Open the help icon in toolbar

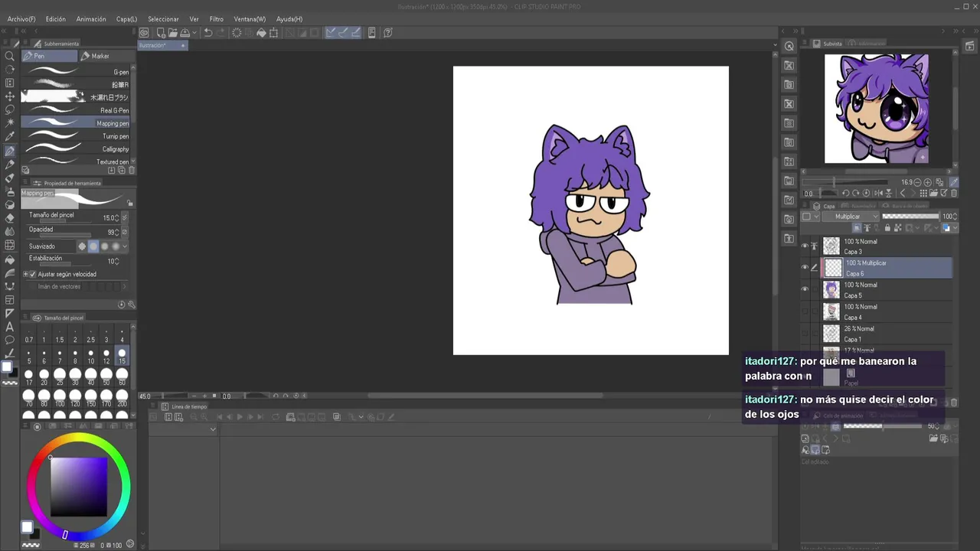387,33
